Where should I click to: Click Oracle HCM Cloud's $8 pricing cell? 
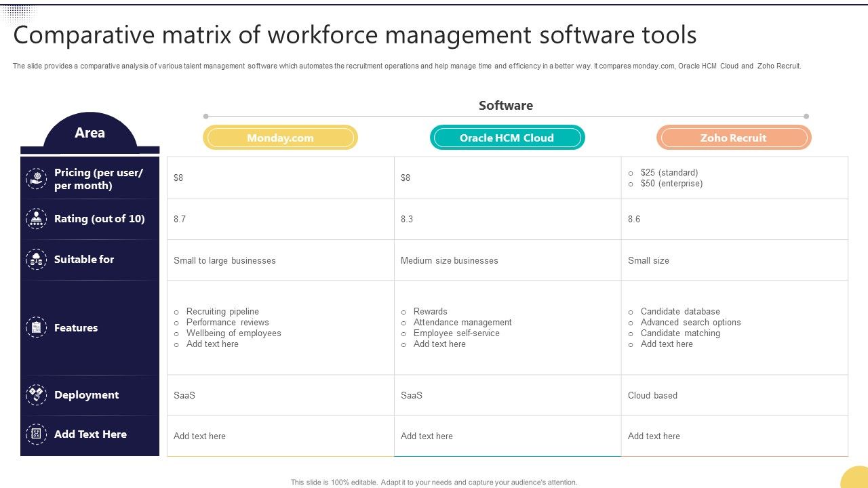point(508,178)
